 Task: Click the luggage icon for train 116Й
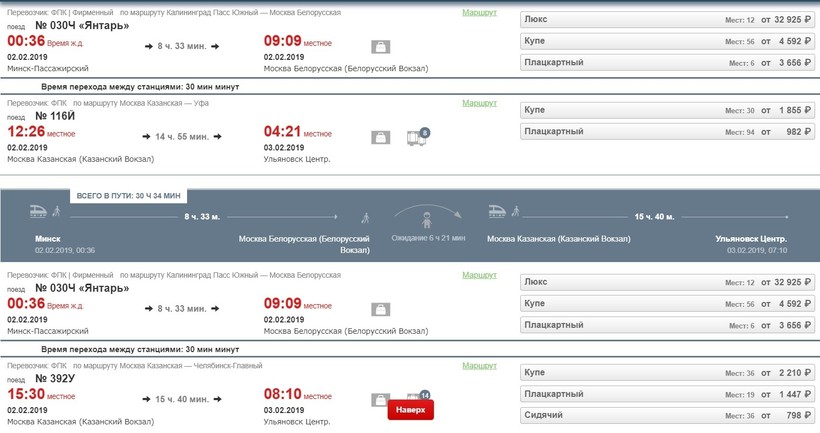click(x=381, y=138)
